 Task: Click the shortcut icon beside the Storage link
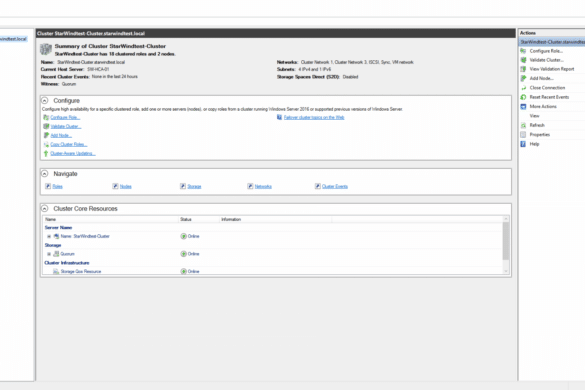point(183,186)
